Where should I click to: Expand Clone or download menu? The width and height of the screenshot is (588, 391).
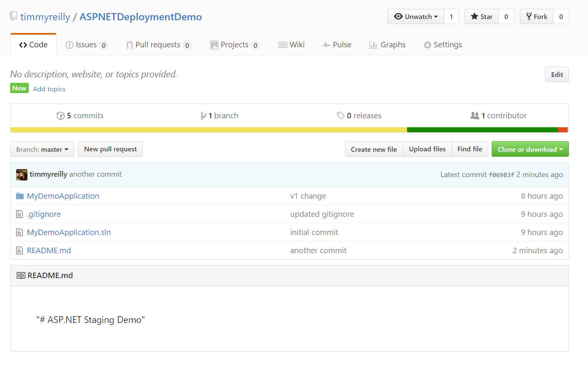530,149
